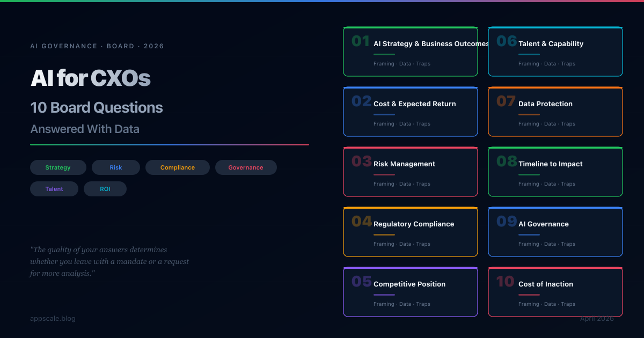The width and height of the screenshot is (644, 338).
Task: Select the Governance tag pill
Action: tap(246, 167)
